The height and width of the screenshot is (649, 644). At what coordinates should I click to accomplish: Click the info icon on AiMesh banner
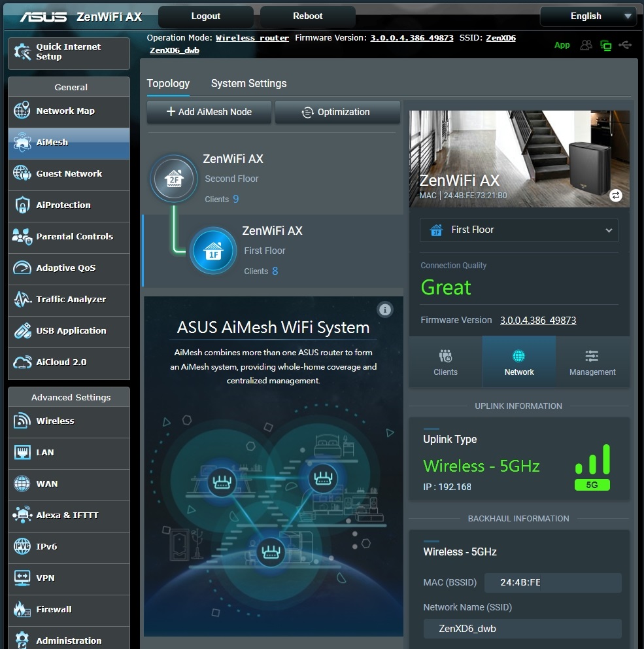click(x=385, y=309)
